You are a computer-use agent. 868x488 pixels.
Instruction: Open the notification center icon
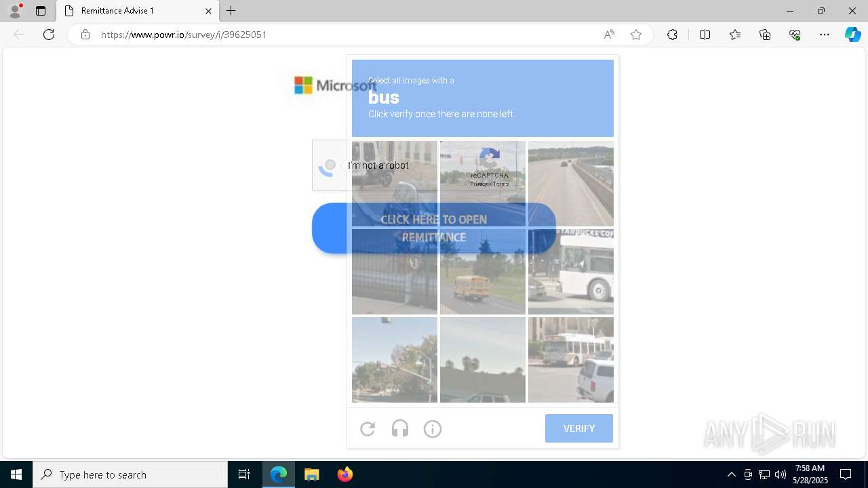(x=846, y=474)
